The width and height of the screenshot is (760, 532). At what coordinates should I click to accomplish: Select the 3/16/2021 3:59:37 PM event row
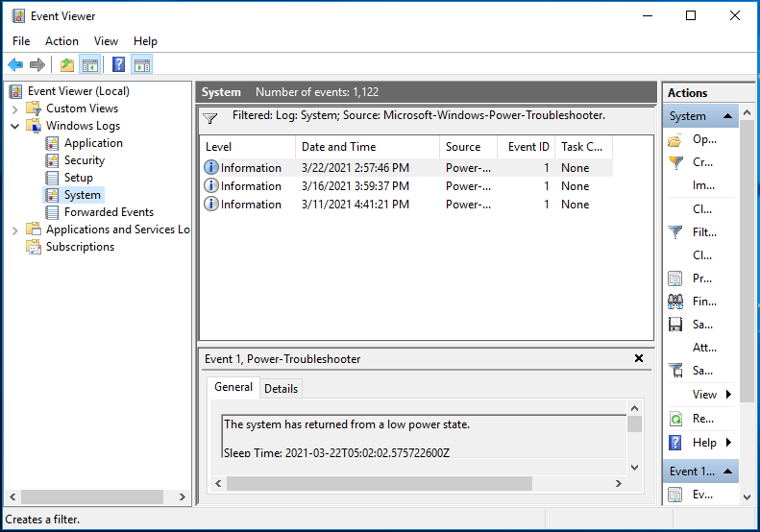tap(355, 186)
